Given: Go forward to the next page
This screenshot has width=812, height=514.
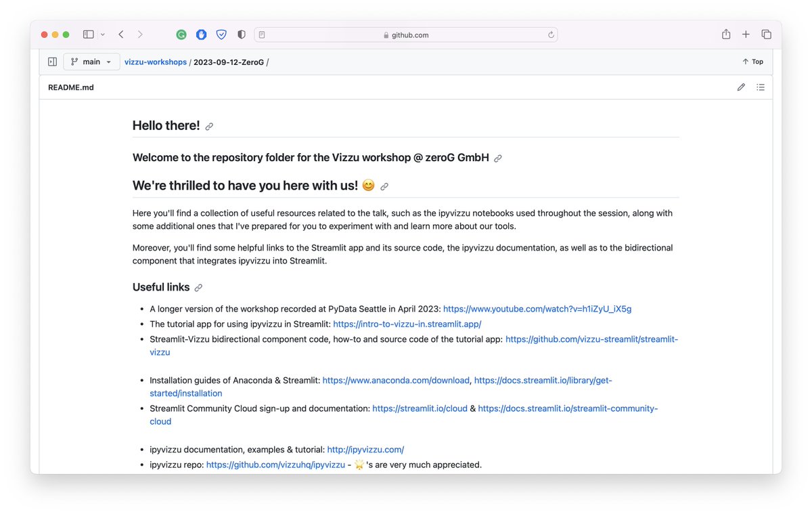Looking at the screenshot, I should pyautogui.click(x=140, y=35).
